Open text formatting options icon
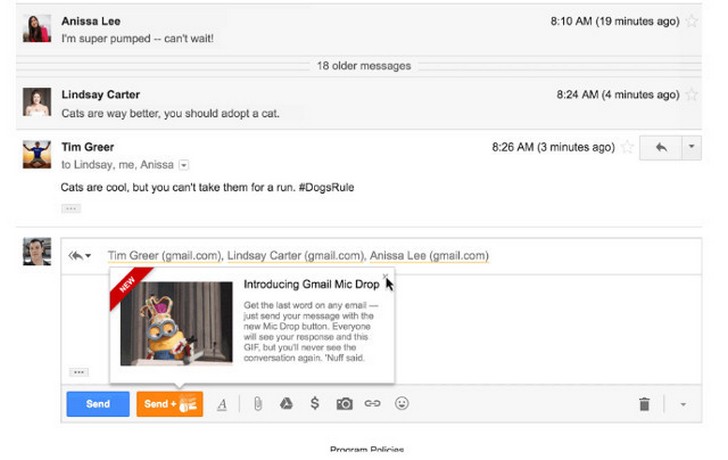Image resolution: width=728 pixels, height=460 pixels. [x=222, y=404]
